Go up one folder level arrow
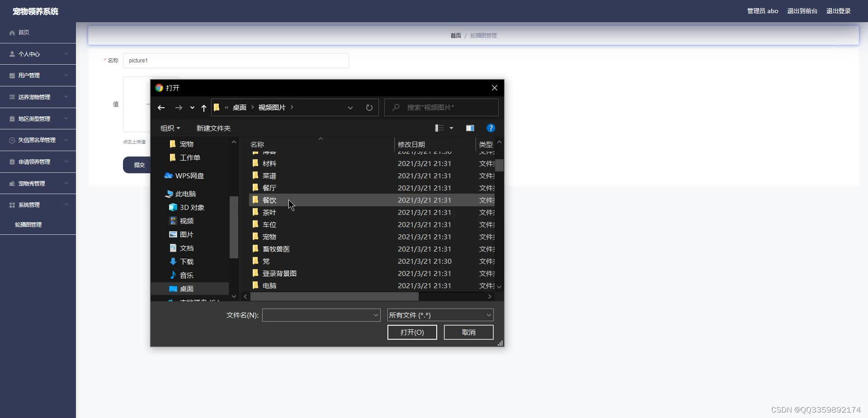Image resolution: width=868 pixels, height=418 pixels. (x=204, y=108)
